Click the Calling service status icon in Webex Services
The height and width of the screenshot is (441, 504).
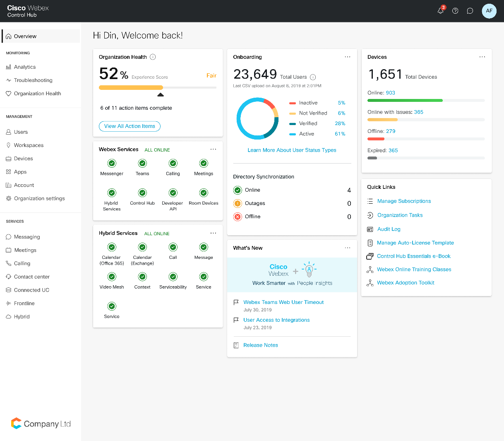click(x=173, y=164)
